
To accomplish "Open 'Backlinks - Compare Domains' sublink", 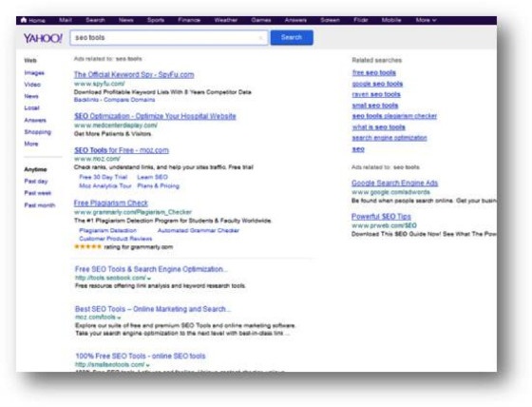I will tap(114, 100).
